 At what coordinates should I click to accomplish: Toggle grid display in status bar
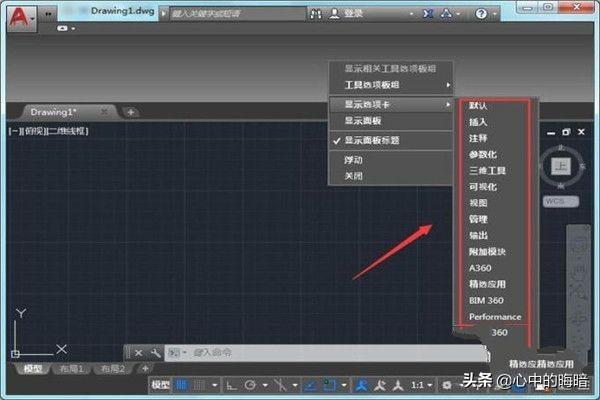click(x=182, y=385)
